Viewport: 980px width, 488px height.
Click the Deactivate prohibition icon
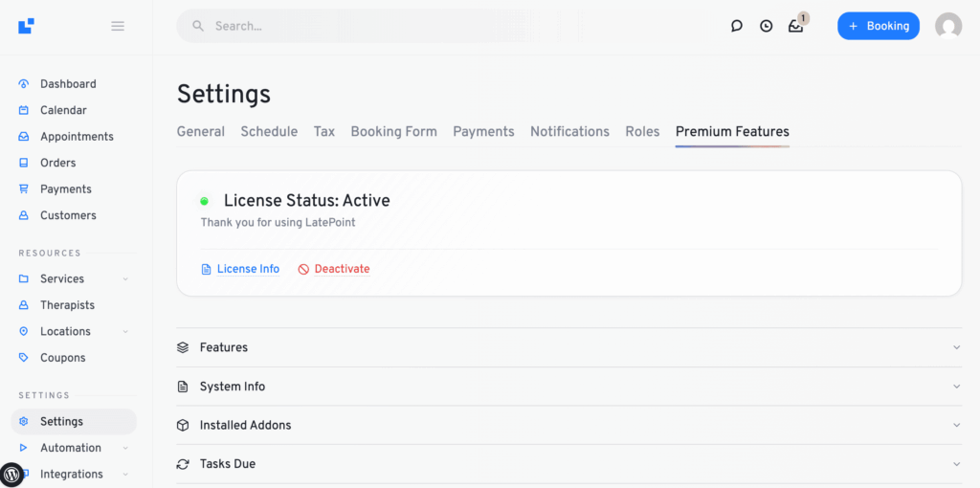pos(303,269)
